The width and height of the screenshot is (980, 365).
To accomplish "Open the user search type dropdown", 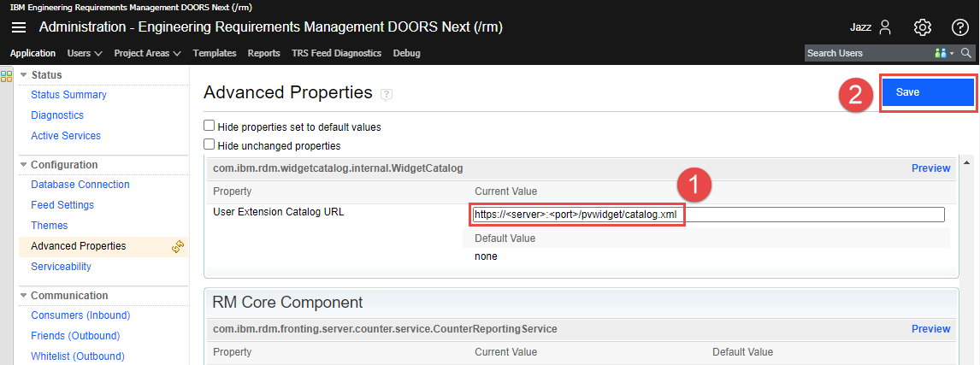I will click(x=944, y=53).
